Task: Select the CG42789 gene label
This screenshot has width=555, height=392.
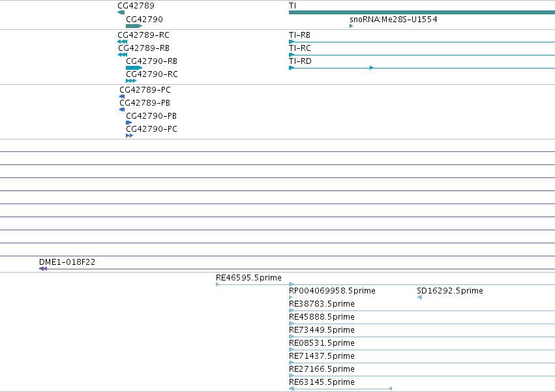Action: [x=136, y=6]
